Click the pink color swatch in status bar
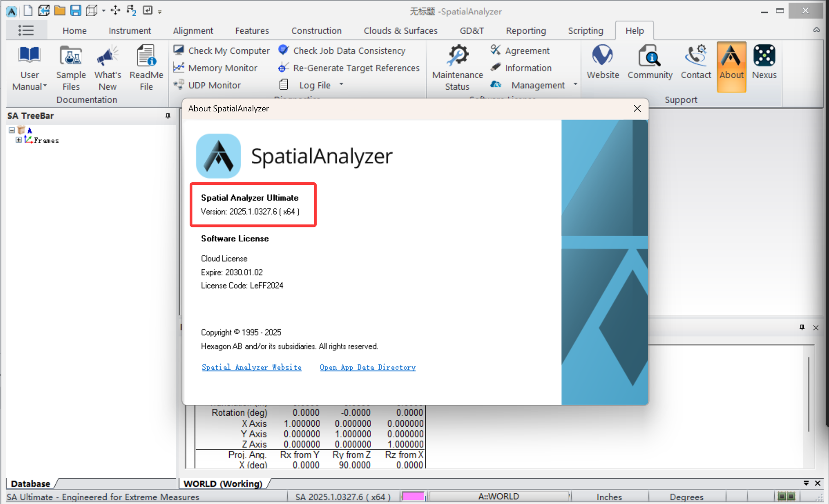Screen dimensions: 829x504 [413, 496]
